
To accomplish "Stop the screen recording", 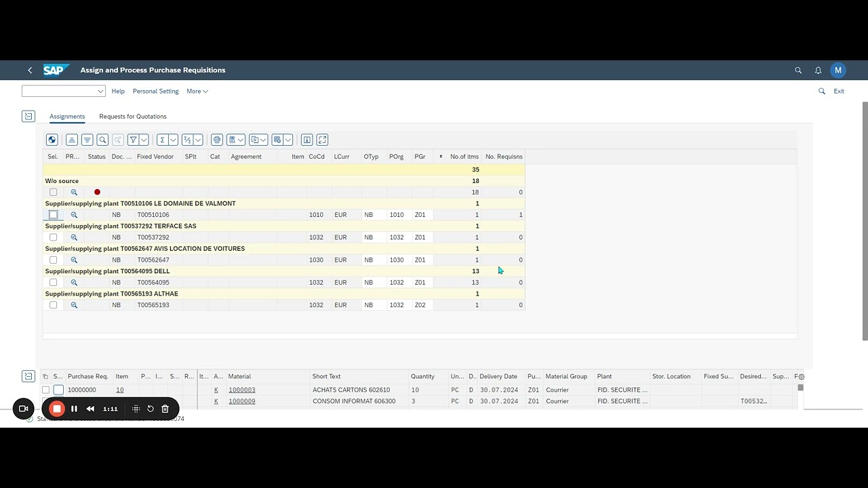I will [57, 409].
